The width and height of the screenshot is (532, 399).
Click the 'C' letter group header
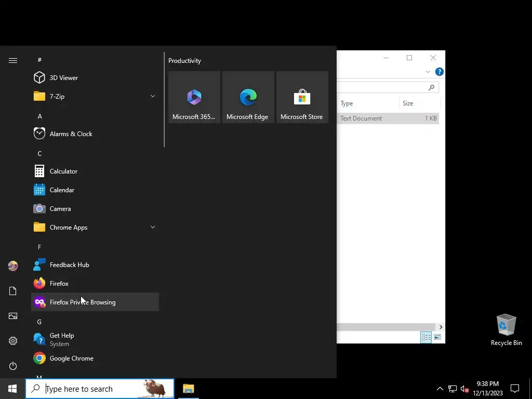[39, 153]
